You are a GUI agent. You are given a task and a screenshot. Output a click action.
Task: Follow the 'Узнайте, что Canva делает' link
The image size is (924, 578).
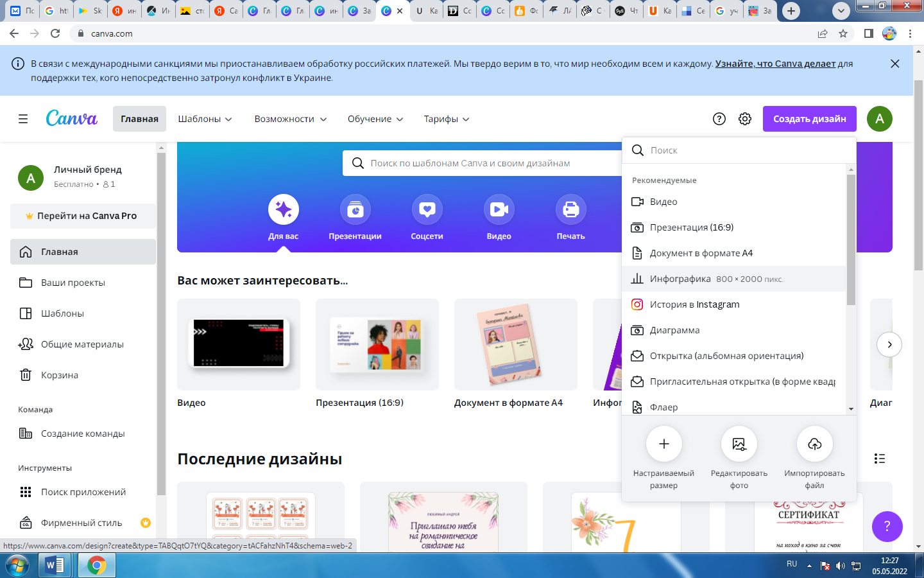point(775,64)
